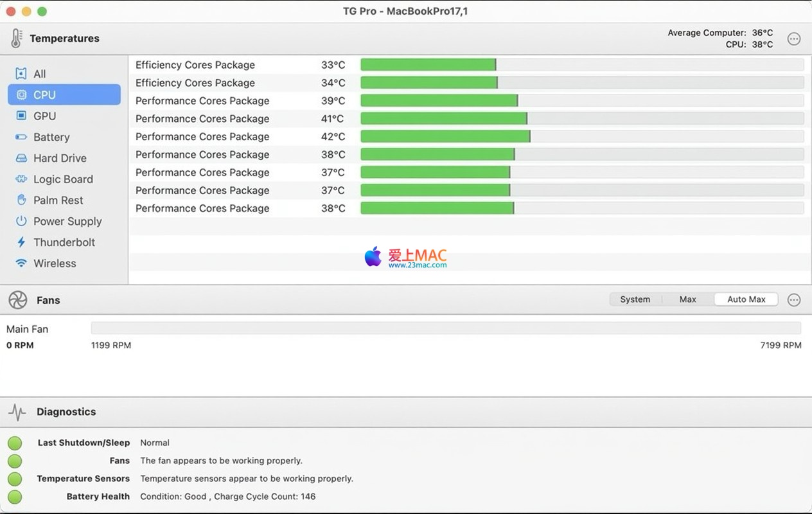Click the Logic Board chip icon
Screen dimensions: 812x514
(21, 179)
